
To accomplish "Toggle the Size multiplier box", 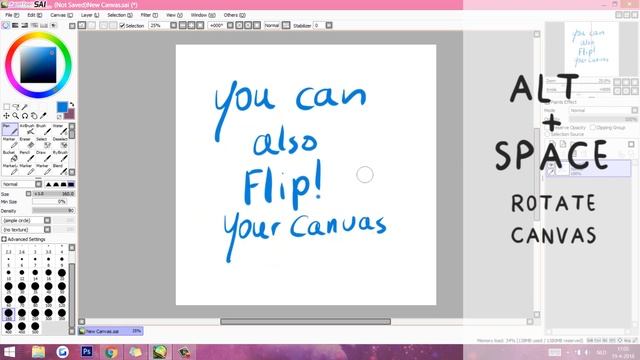I will coord(29,194).
